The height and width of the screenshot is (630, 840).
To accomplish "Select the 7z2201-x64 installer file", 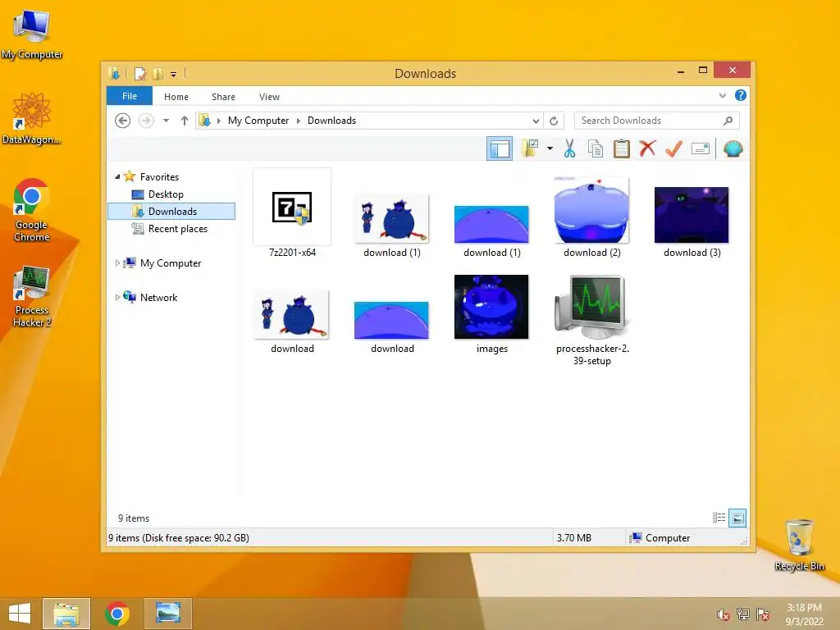I will pos(292,214).
